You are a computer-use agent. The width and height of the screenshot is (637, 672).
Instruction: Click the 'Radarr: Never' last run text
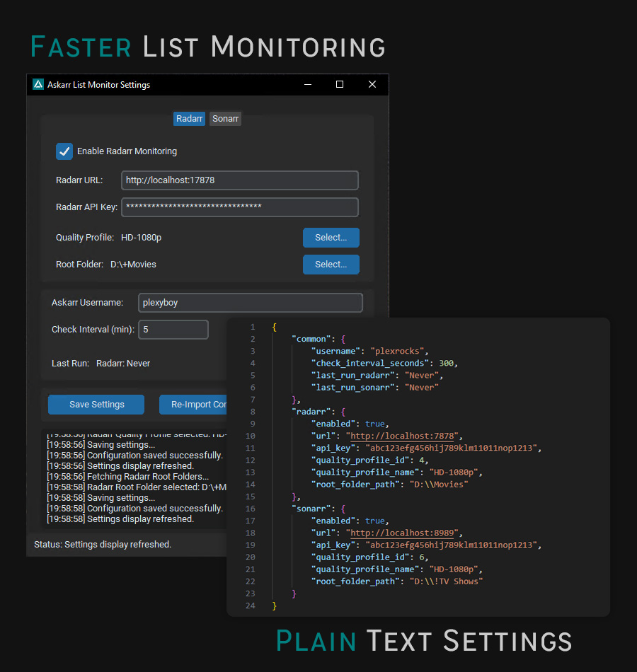[123, 364]
